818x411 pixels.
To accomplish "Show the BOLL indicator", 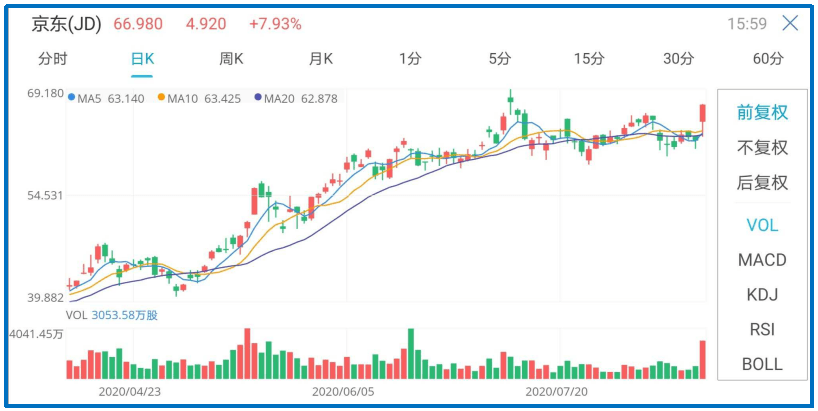I will click(762, 364).
